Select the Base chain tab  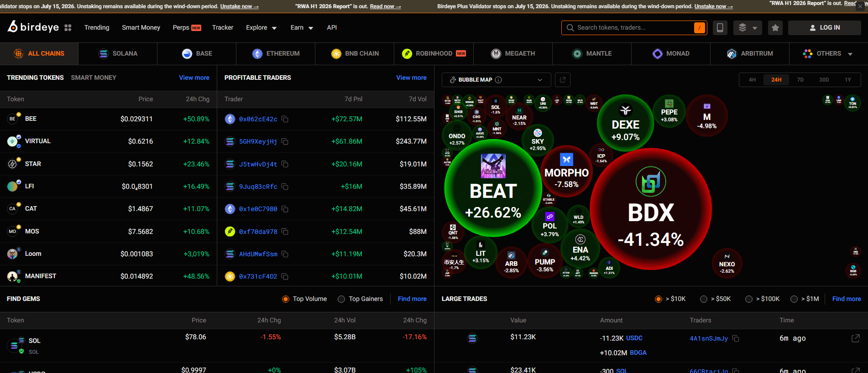197,54
